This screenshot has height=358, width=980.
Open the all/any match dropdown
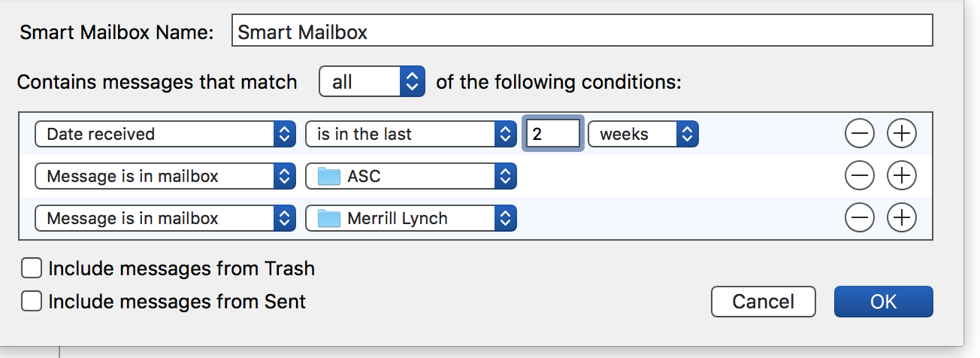pyautogui.click(x=372, y=82)
